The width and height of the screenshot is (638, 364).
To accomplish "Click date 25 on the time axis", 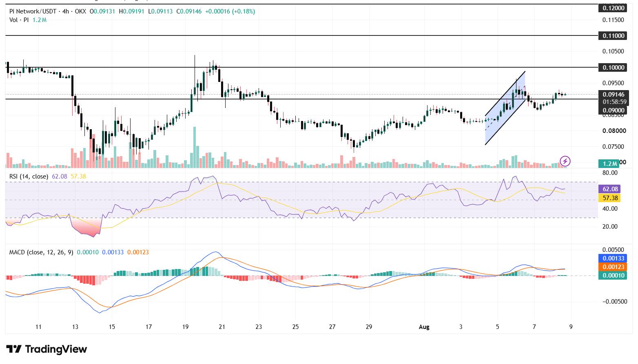I will pos(295,327).
